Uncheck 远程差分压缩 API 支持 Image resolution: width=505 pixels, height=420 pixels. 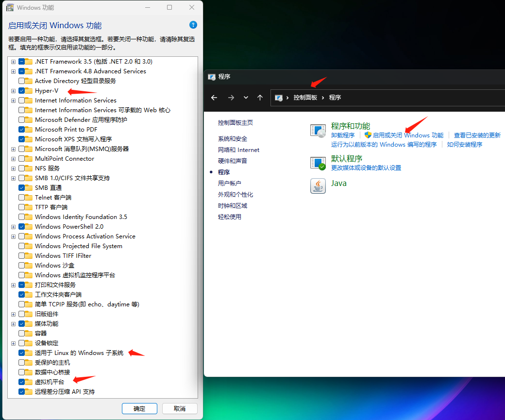[x=21, y=392]
